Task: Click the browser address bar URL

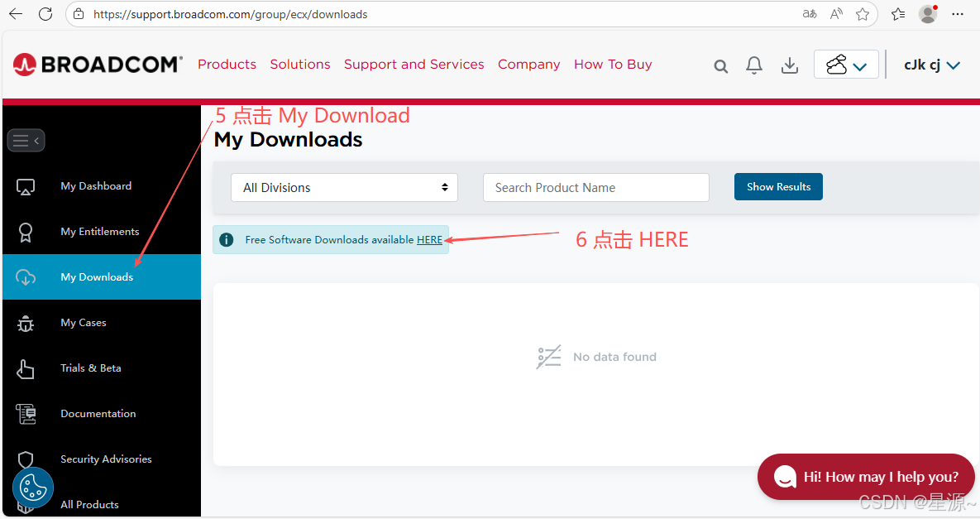Action: (x=231, y=14)
